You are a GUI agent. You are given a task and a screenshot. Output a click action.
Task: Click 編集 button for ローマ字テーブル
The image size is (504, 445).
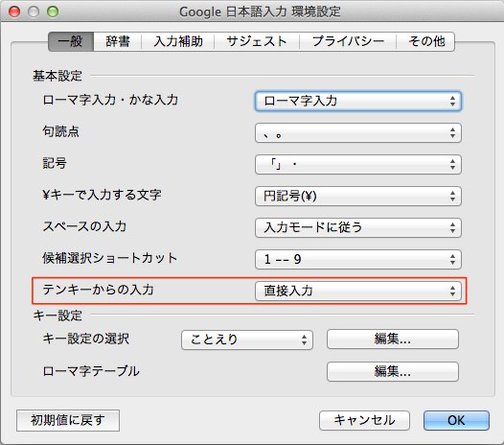click(x=393, y=372)
